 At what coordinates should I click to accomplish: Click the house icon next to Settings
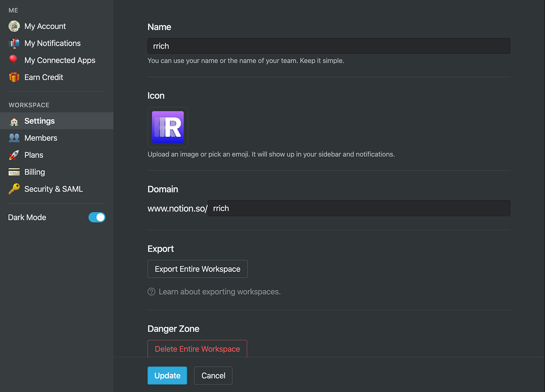click(x=14, y=121)
